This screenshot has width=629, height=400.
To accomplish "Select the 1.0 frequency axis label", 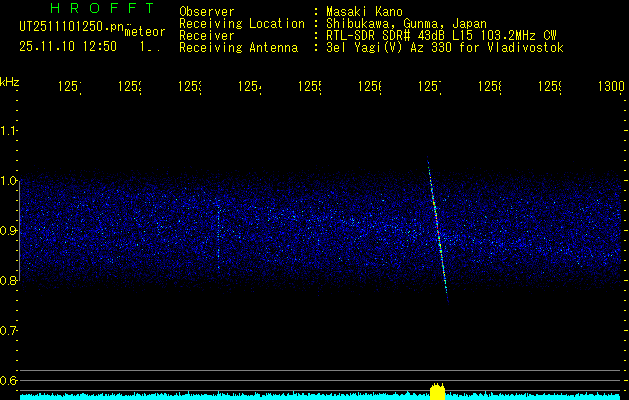I will pos(9,180).
